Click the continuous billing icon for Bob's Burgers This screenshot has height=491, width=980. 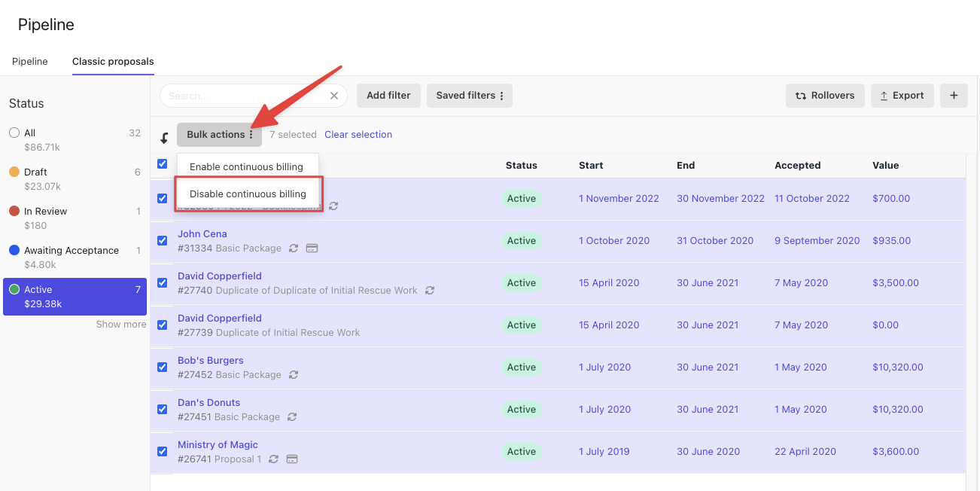click(294, 375)
